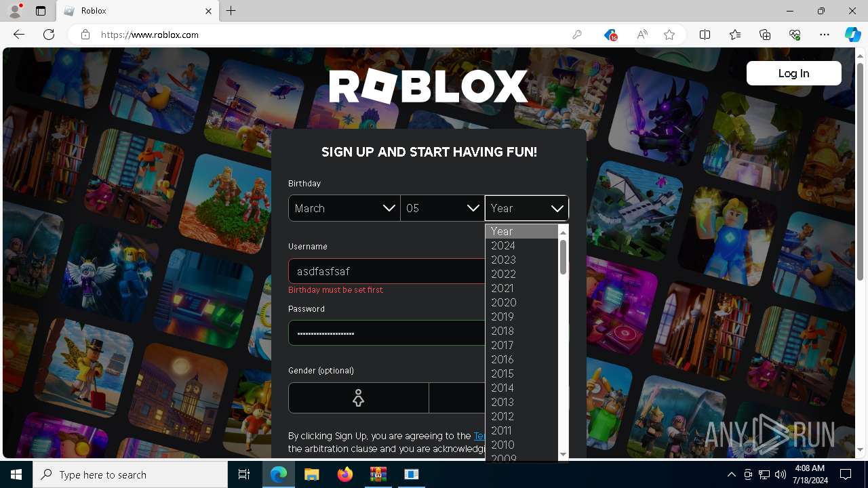The height and width of the screenshot is (488, 868).
Task: Click year list scrollbar down arrow
Action: click(563, 453)
